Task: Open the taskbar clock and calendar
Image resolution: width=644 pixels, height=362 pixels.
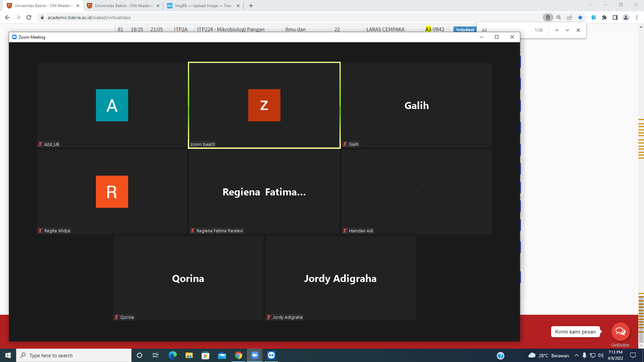Action: [x=615, y=355]
